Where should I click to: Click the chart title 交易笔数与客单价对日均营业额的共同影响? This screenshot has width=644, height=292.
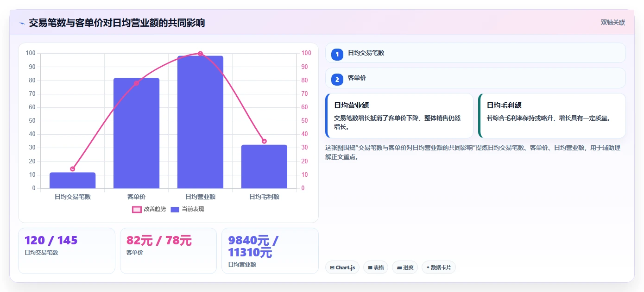(x=117, y=23)
